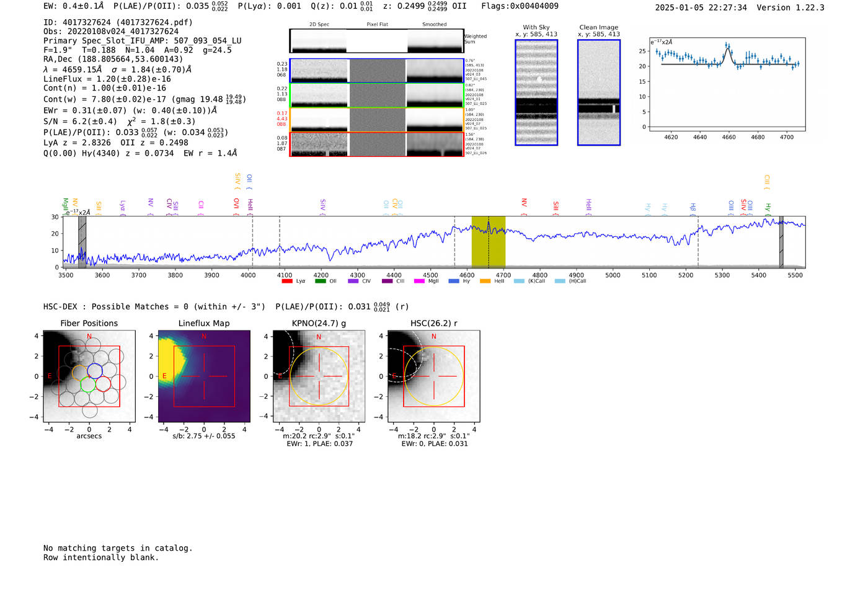Click the '2025-01-05 22:27:34' timestamp
The height and width of the screenshot is (591, 868).
[x=701, y=7]
